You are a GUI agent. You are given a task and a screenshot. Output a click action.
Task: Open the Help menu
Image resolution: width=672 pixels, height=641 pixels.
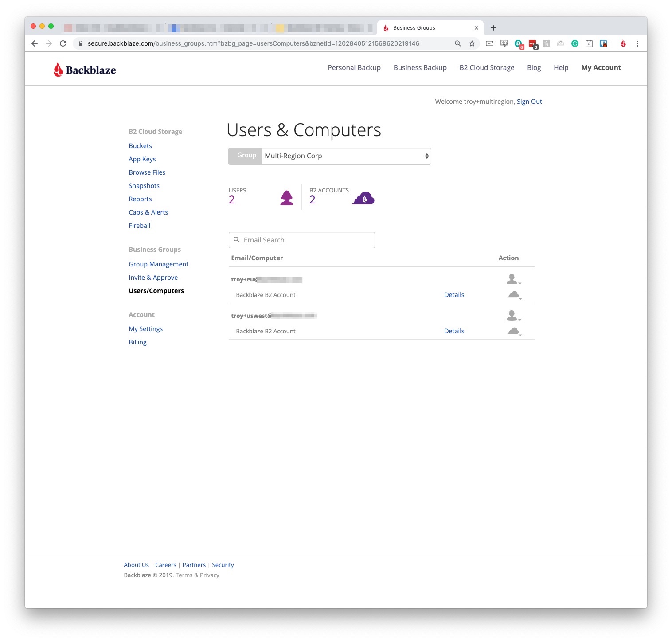point(561,67)
